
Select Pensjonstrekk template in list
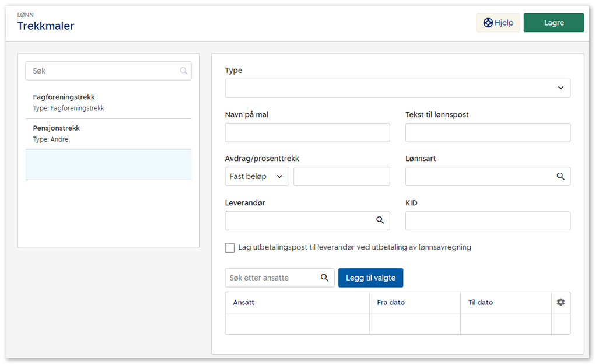[108, 134]
